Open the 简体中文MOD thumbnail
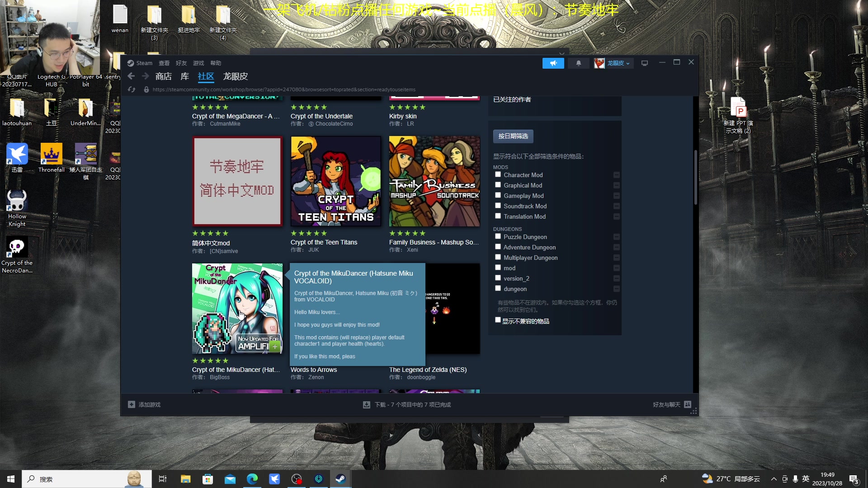The width and height of the screenshot is (868, 488). (x=237, y=181)
